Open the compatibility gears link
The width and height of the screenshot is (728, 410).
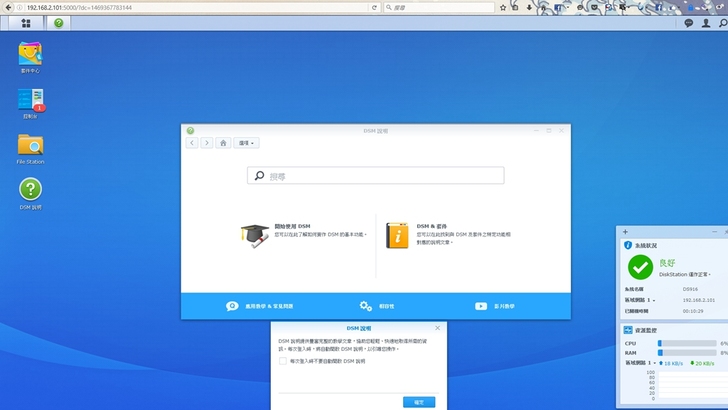point(377,306)
